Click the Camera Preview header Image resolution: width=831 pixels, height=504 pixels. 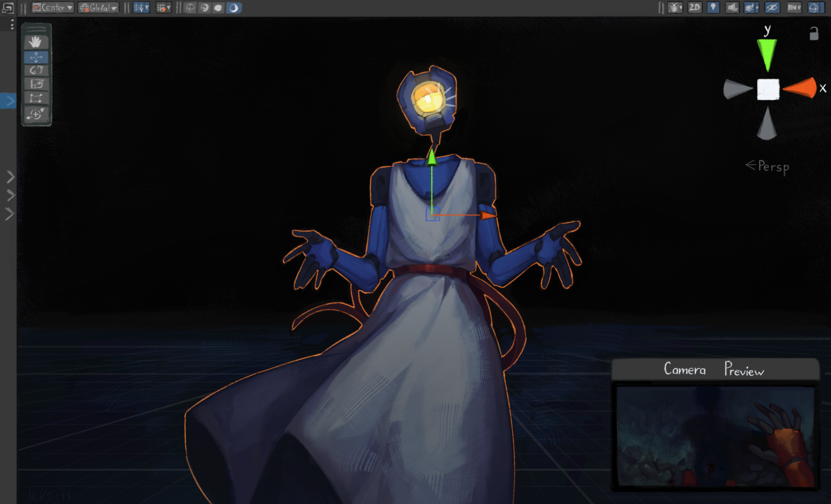pos(715,370)
